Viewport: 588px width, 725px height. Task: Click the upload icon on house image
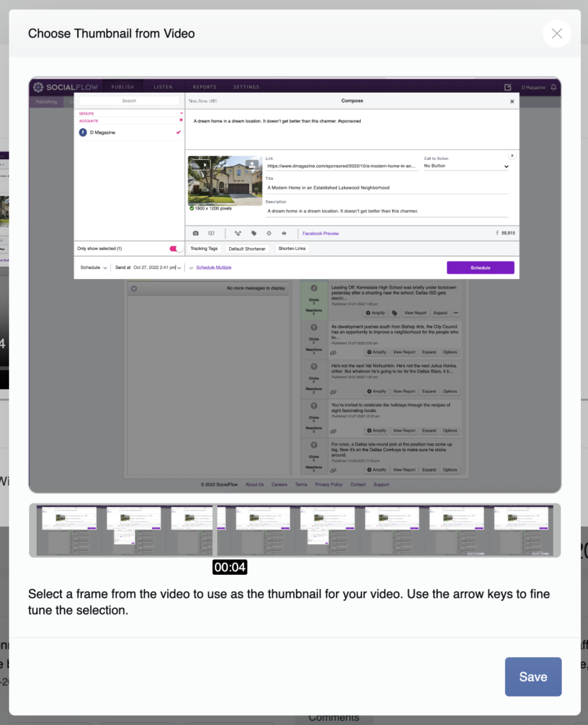coord(251,164)
